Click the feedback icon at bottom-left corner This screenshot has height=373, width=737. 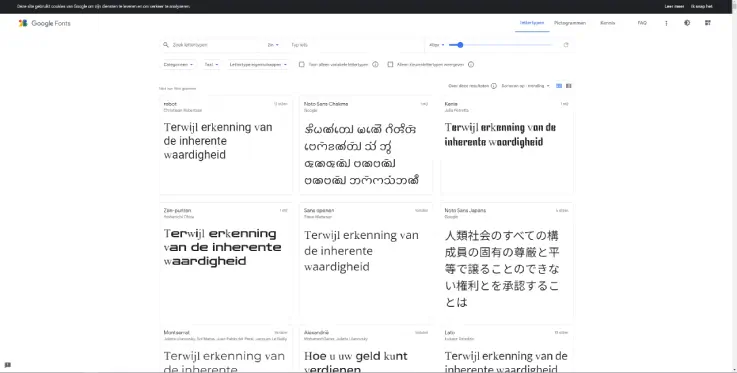coord(8,365)
